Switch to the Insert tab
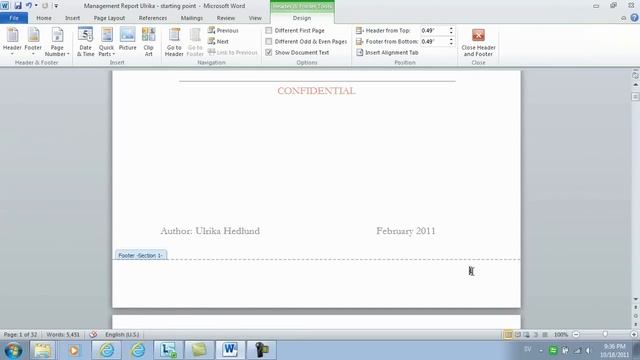This screenshot has height=360, width=640. pyautogui.click(x=72, y=18)
